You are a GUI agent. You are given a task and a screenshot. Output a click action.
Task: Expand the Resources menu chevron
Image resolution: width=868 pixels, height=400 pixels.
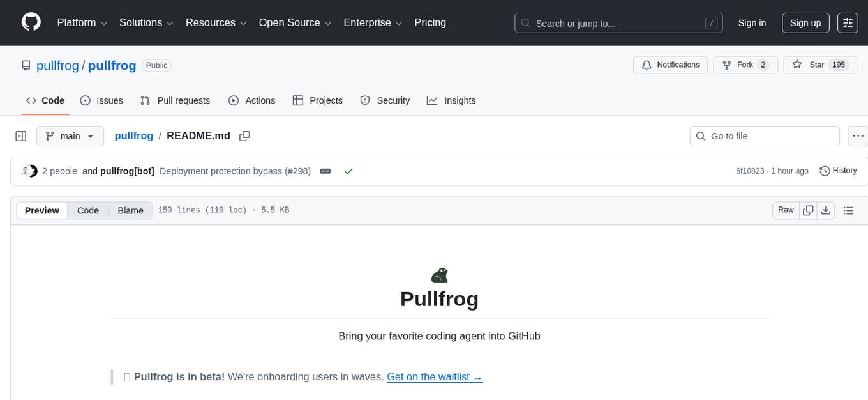click(x=244, y=23)
